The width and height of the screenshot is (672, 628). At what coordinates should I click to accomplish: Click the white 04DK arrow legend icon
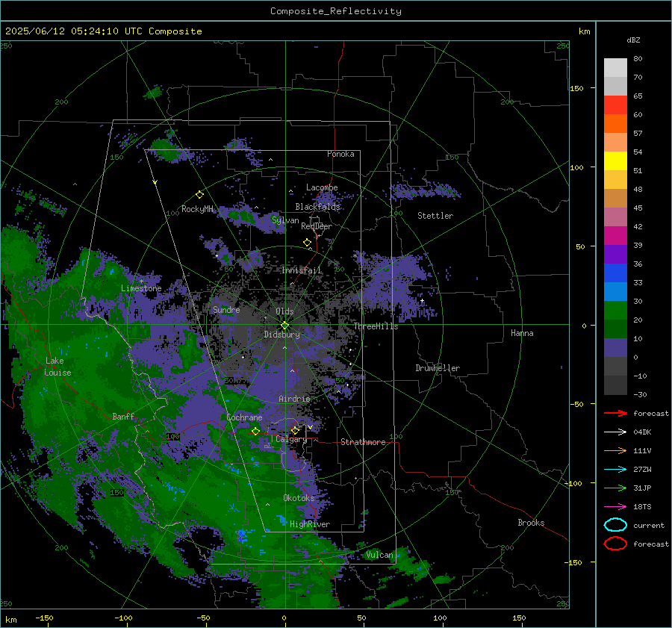[615, 432]
